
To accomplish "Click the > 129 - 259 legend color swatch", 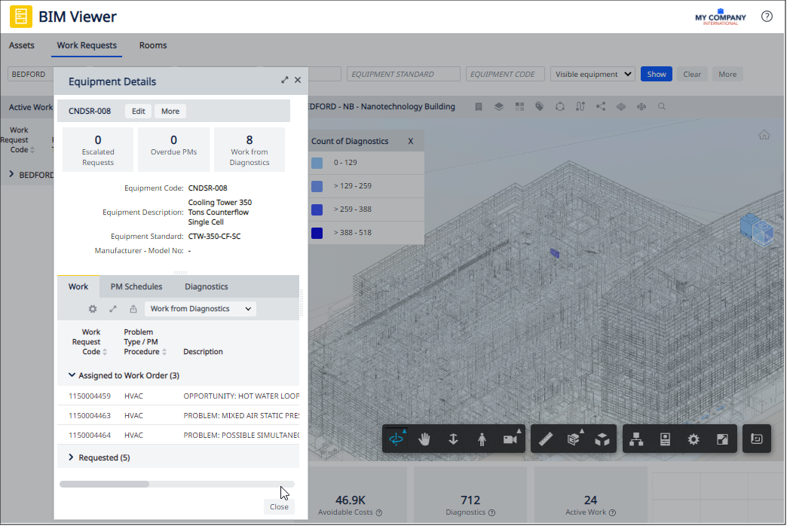I will pyautogui.click(x=317, y=187).
